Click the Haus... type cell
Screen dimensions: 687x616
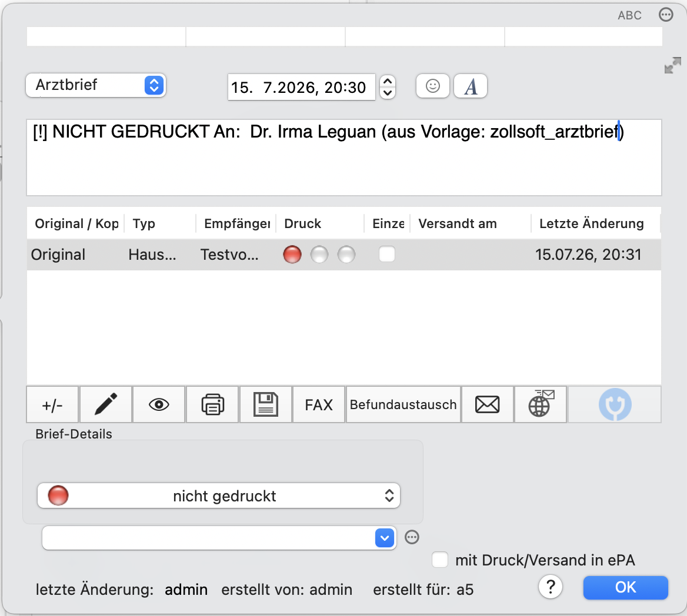pos(152,255)
